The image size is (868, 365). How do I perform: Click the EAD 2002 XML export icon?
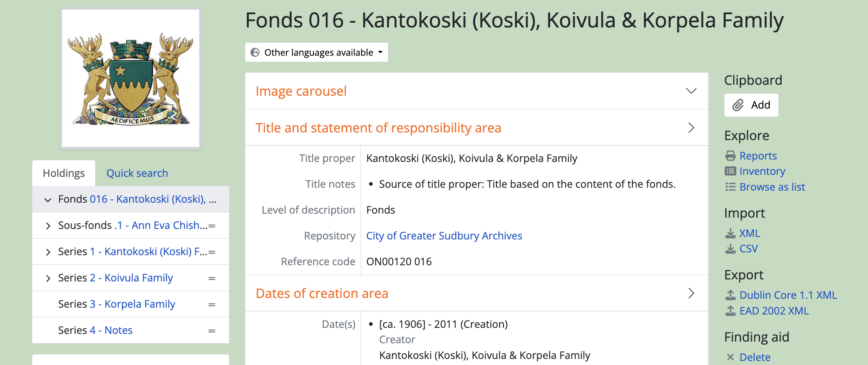tap(730, 311)
